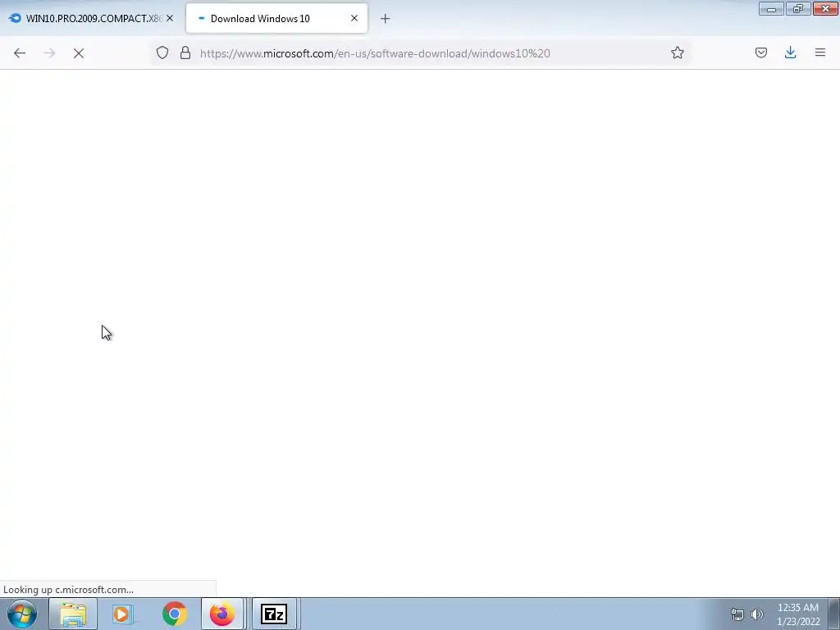Click the forward navigation arrow
The width and height of the screenshot is (840, 630).
click(49, 53)
